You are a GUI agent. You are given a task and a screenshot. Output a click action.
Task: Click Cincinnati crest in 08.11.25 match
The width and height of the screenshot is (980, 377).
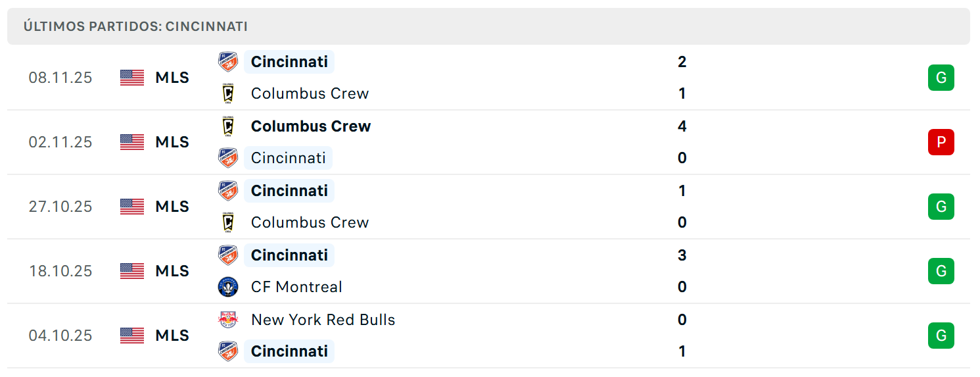pyautogui.click(x=228, y=62)
